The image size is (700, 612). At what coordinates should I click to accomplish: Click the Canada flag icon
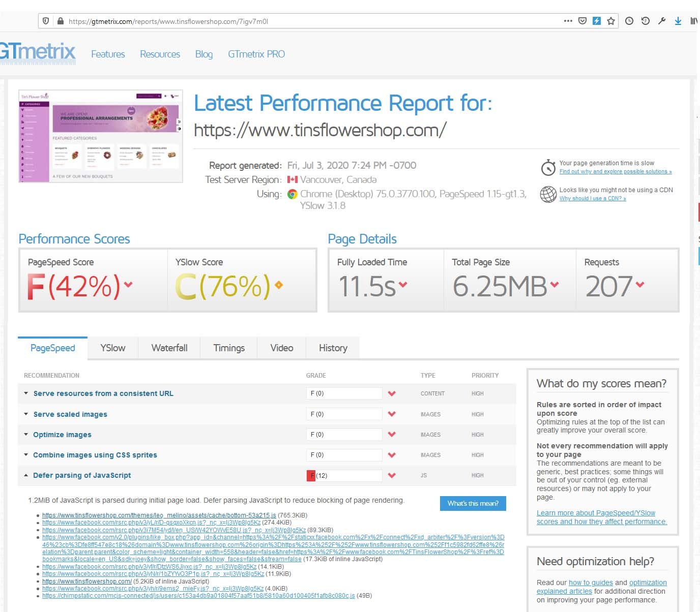(x=292, y=179)
